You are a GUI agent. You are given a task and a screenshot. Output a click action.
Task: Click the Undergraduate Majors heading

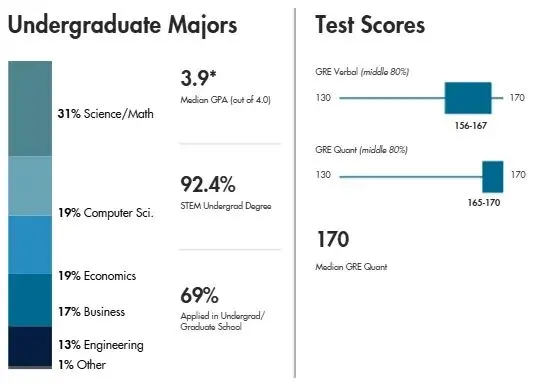click(123, 26)
